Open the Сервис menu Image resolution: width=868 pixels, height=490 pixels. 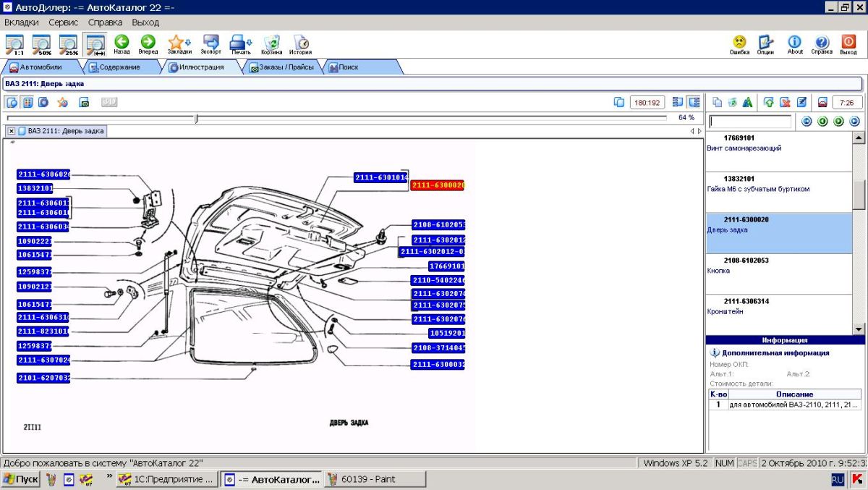pyautogui.click(x=64, y=22)
